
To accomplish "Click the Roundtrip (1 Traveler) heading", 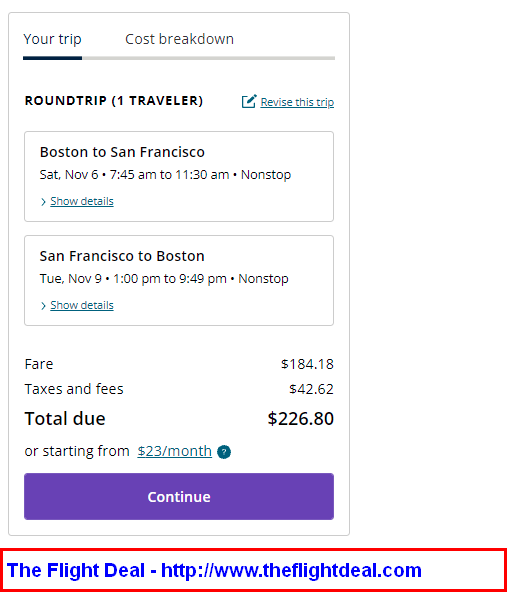I will click(114, 101).
